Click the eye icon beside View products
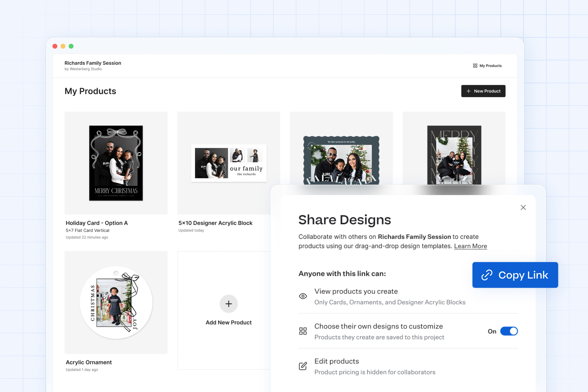588x392 pixels. click(303, 296)
